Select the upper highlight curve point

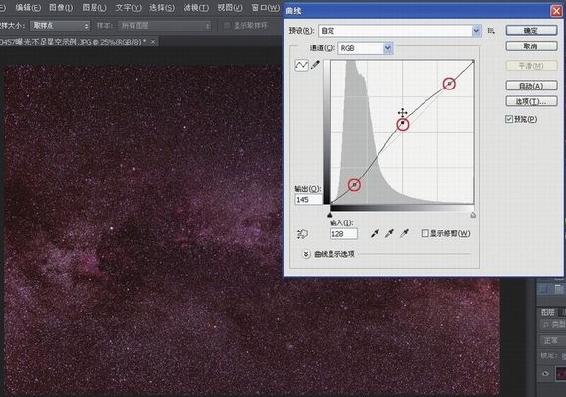click(x=449, y=84)
